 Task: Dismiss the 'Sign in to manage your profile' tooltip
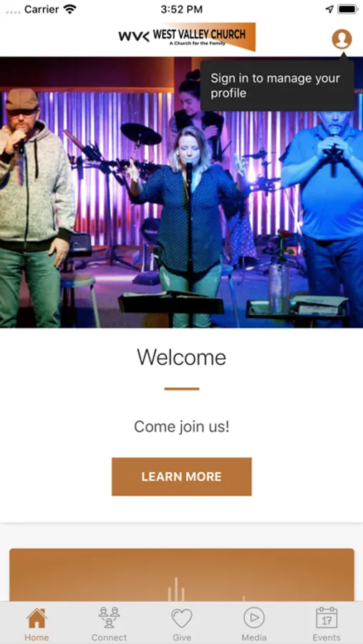pyautogui.click(x=277, y=85)
